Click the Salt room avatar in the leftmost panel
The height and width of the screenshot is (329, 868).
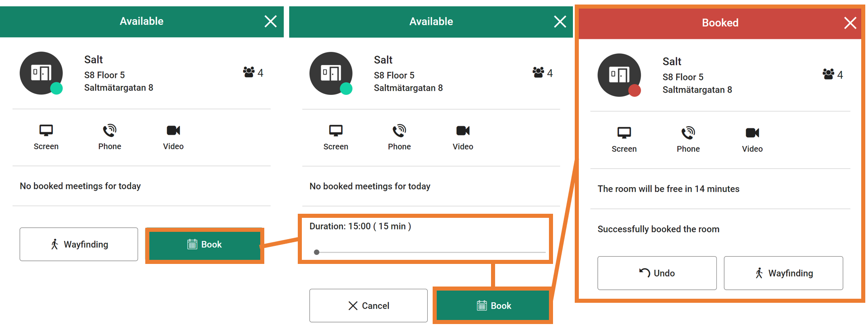coord(41,73)
